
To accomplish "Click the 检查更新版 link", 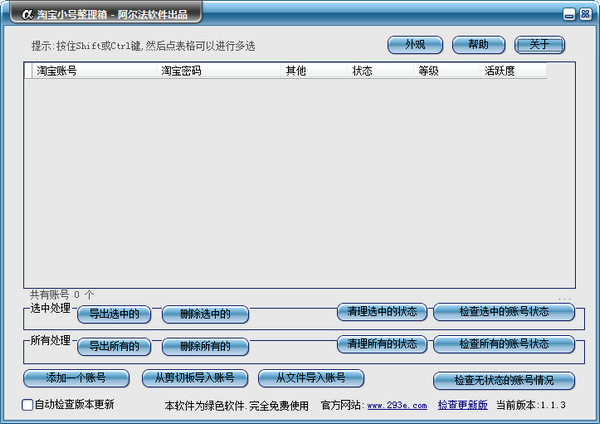I will click(463, 405).
